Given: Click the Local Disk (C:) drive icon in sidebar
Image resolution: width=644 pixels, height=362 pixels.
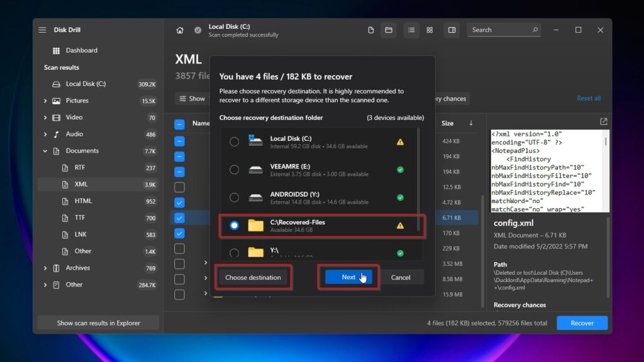Looking at the screenshot, I should (56, 84).
